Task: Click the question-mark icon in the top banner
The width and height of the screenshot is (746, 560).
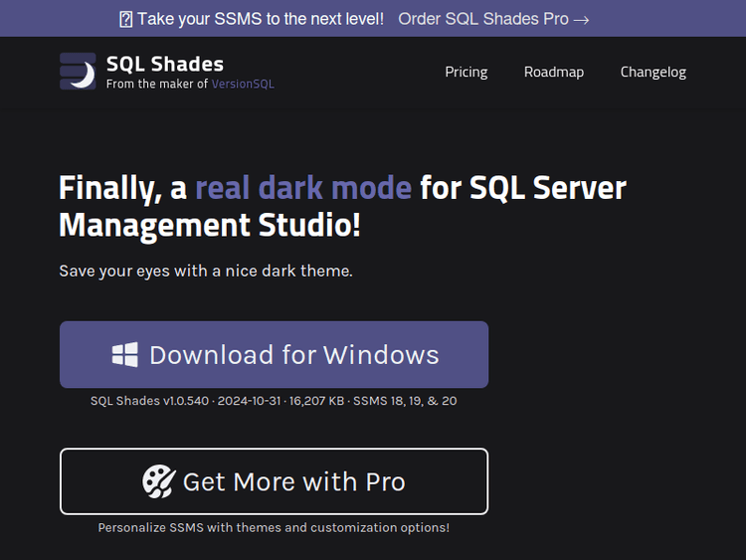Action: point(125,20)
